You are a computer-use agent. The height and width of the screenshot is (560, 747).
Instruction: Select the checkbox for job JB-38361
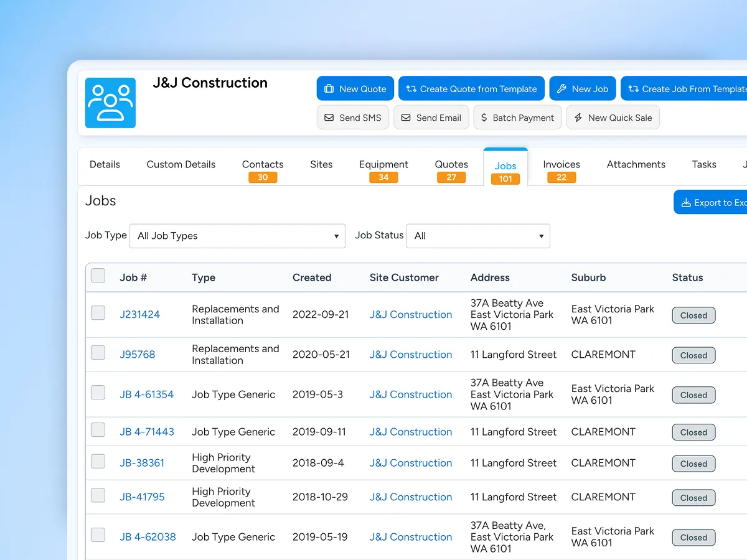[98, 462]
